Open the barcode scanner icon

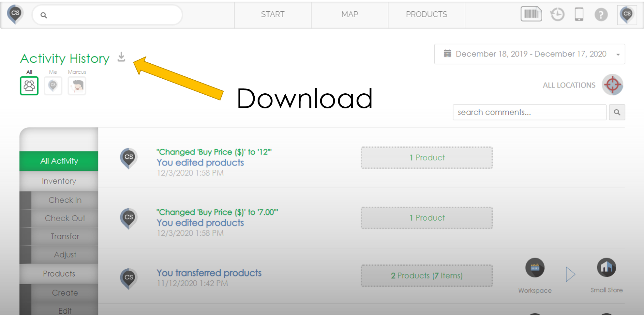pyautogui.click(x=531, y=14)
